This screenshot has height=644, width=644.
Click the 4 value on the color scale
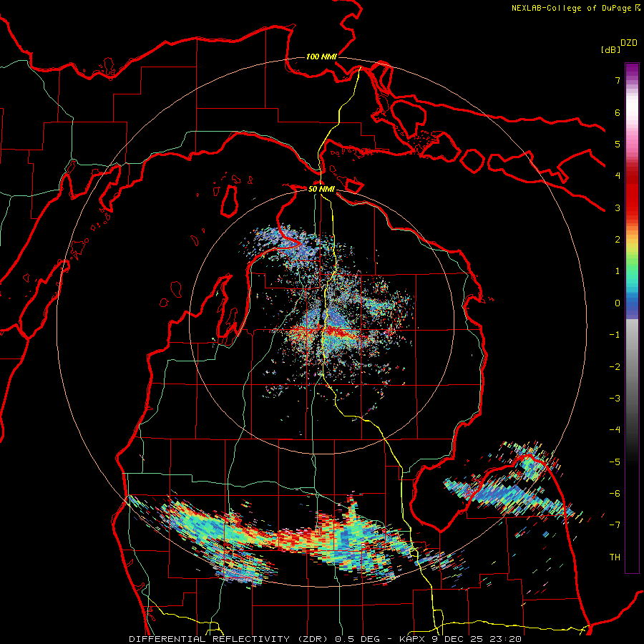(x=618, y=176)
